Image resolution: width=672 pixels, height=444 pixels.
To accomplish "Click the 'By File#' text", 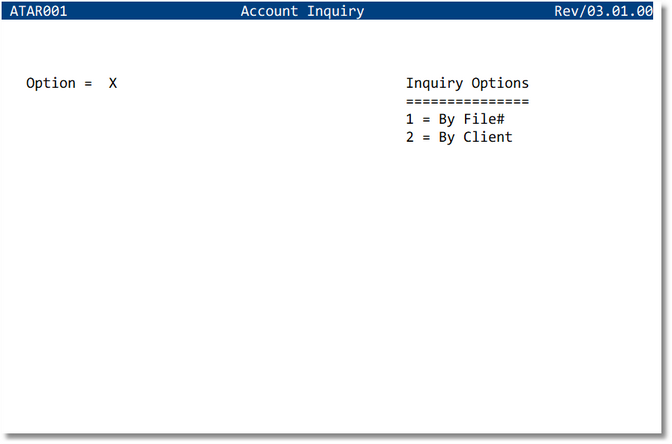I will [472, 119].
